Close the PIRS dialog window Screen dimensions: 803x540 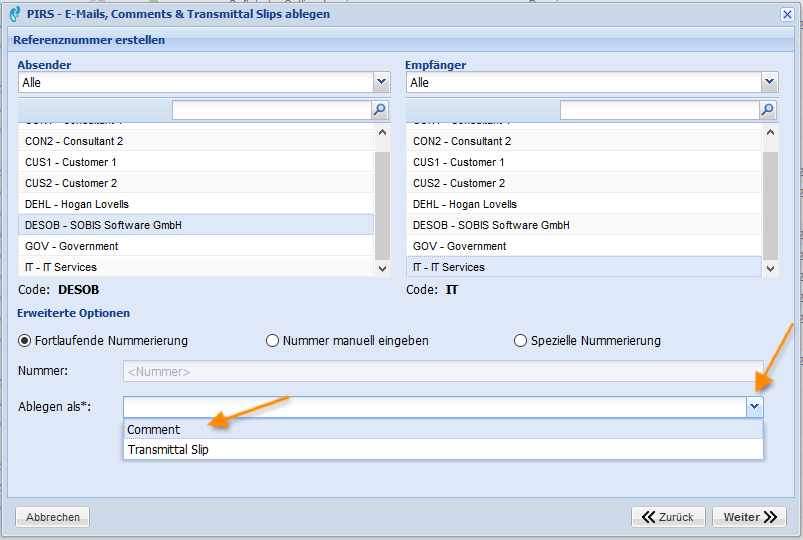click(787, 14)
